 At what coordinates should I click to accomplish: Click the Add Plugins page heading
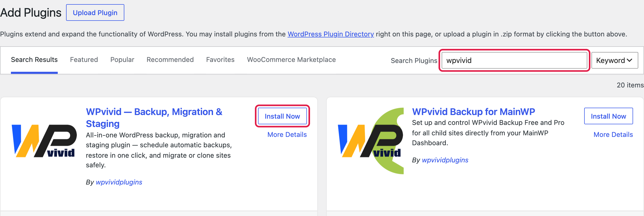[31, 12]
